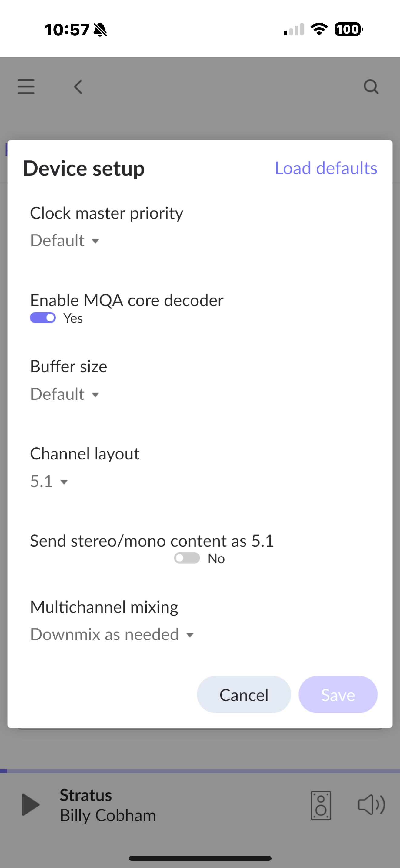
Task: Cancel the Device setup dialog
Action: (244, 695)
